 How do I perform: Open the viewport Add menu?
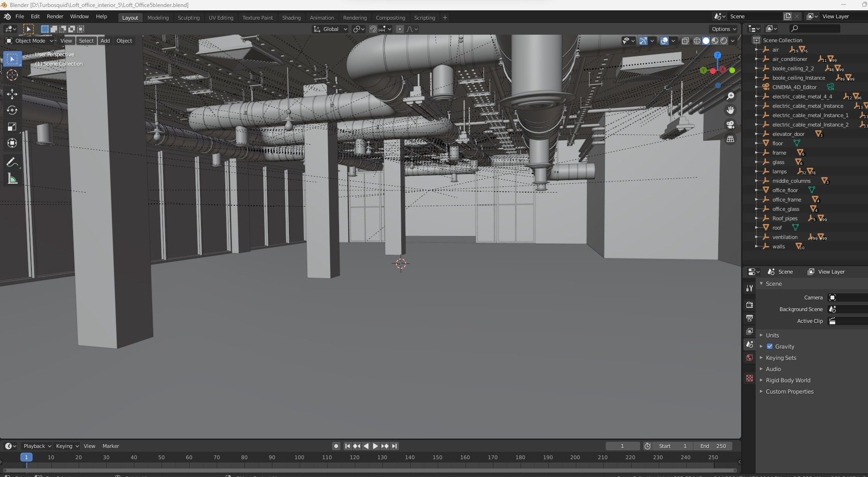tap(105, 41)
